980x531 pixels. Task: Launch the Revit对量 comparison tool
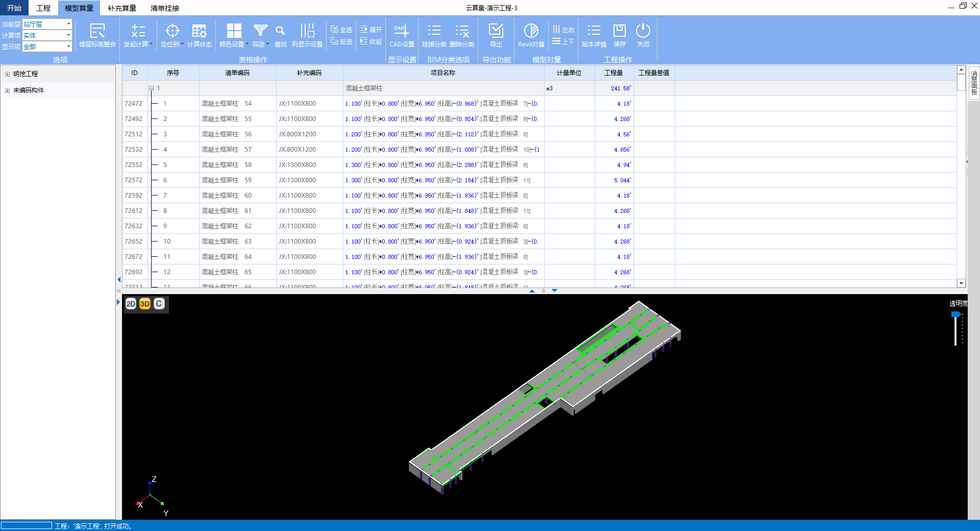(x=531, y=32)
